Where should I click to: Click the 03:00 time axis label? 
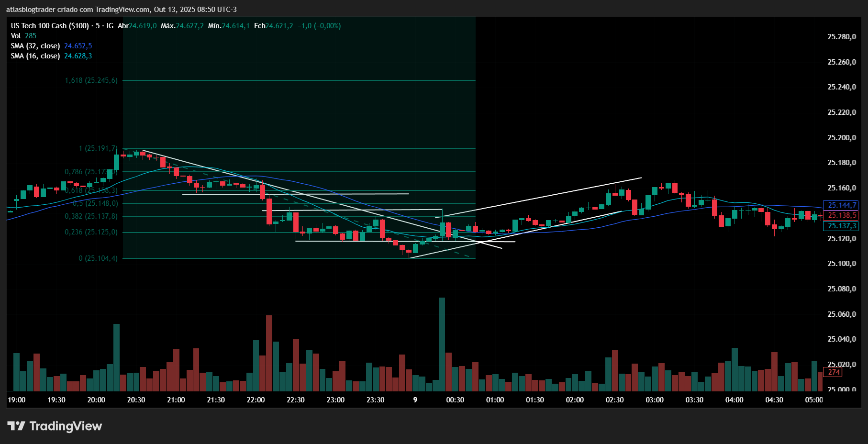point(654,400)
